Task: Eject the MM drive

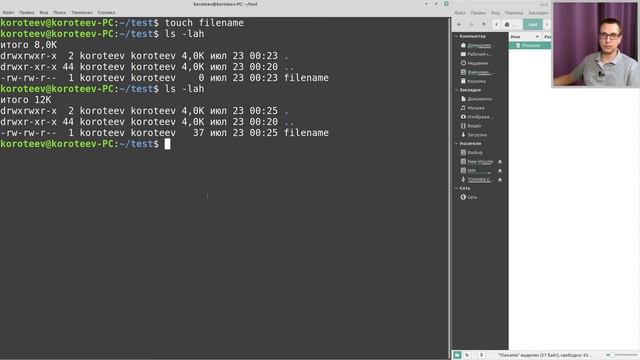Action: 500,171
